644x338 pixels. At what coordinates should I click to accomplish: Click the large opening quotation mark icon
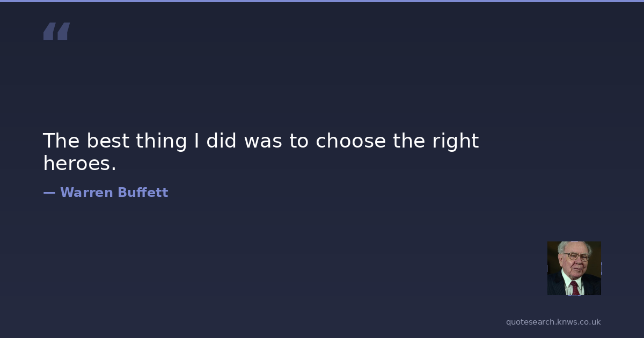click(56, 32)
